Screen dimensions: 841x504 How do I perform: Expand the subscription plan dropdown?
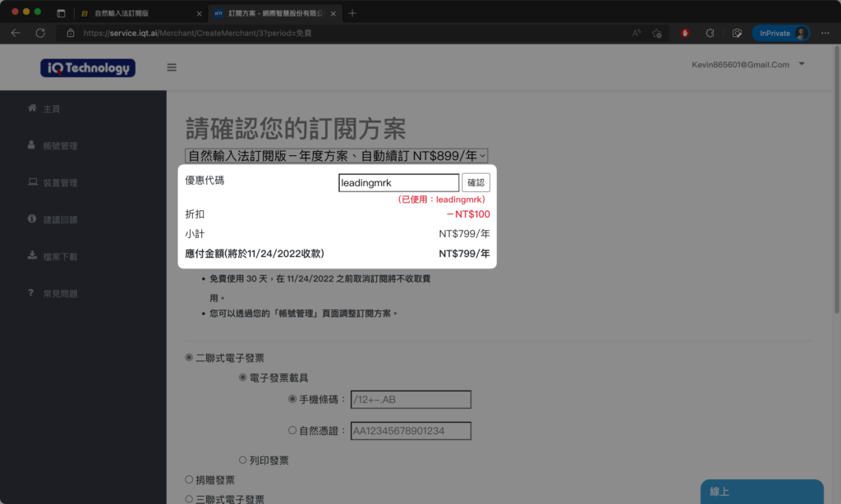(336, 155)
